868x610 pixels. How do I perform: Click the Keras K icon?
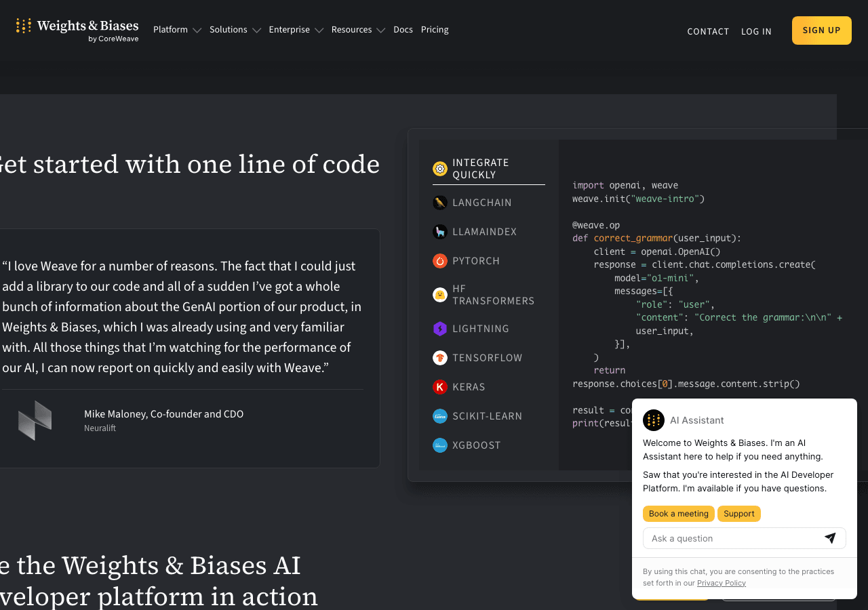click(x=440, y=387)
